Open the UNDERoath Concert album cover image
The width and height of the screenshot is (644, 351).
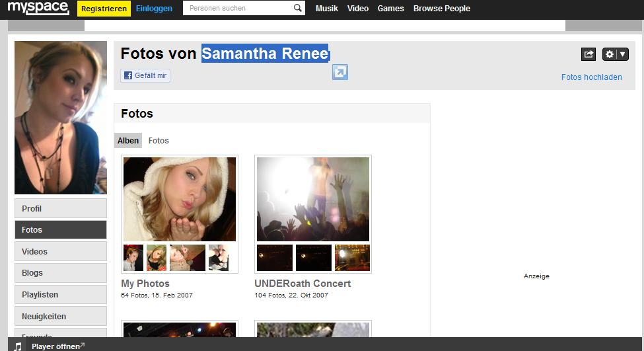(313, 199)
